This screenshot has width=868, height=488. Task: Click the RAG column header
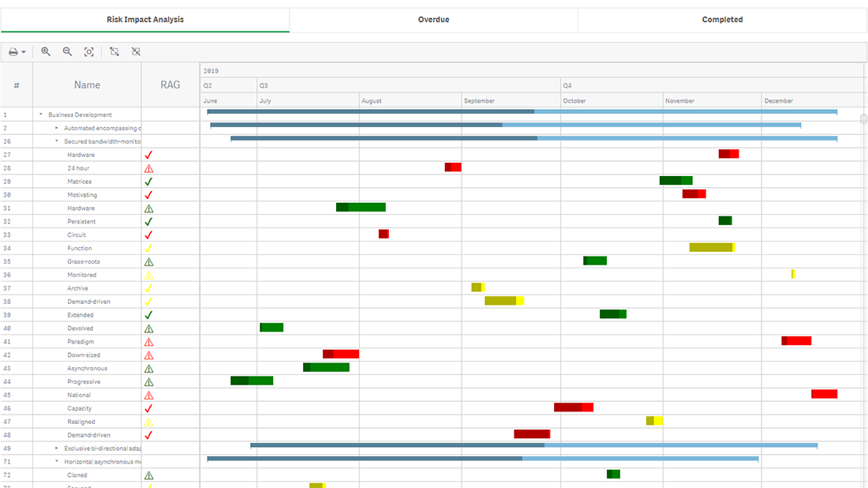170,85
